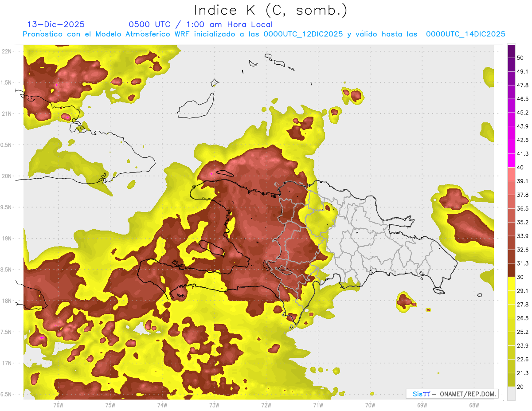532x411 pixels.
Task: Pick the 73W longitude label
Action: (214, 405)
